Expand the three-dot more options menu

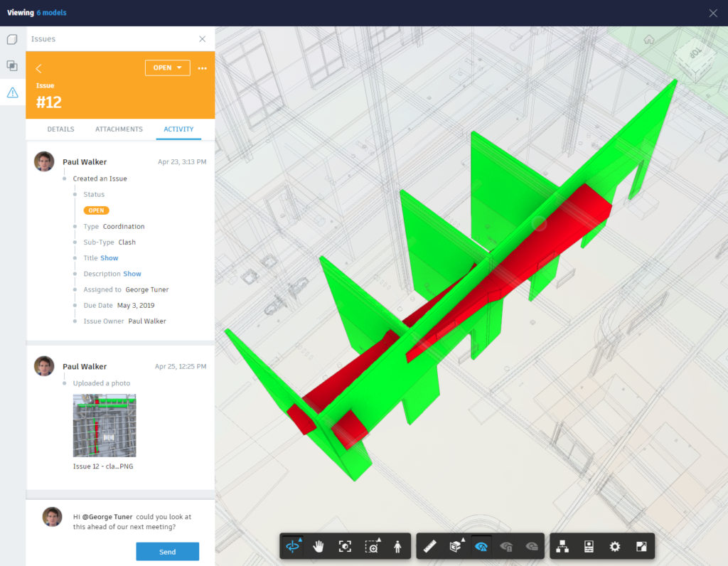(203, 68)
